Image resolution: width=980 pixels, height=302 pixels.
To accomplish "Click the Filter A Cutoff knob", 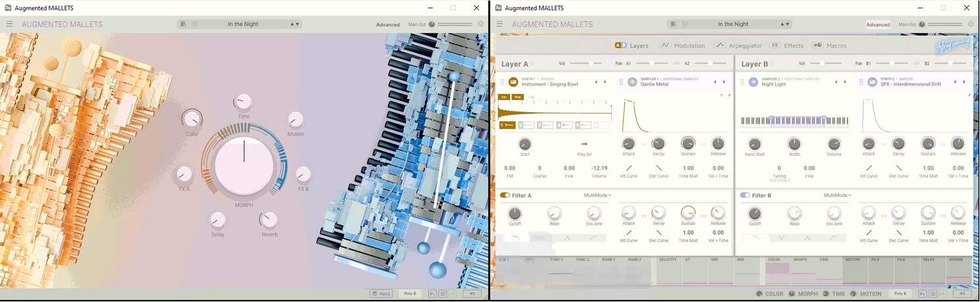I will click(x=515, y=213).
